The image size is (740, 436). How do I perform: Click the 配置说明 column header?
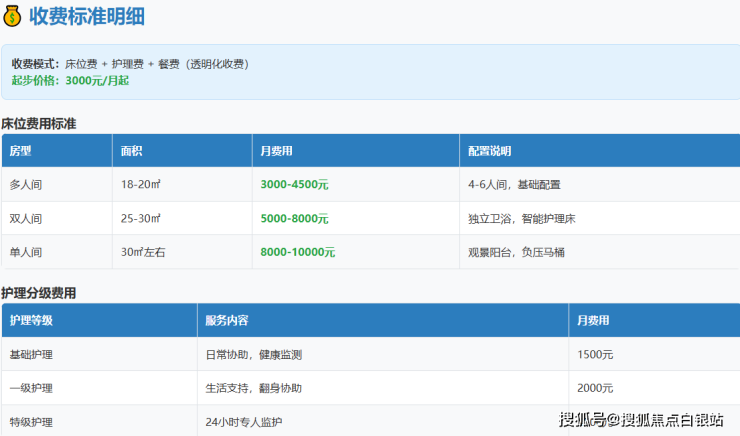490,151
